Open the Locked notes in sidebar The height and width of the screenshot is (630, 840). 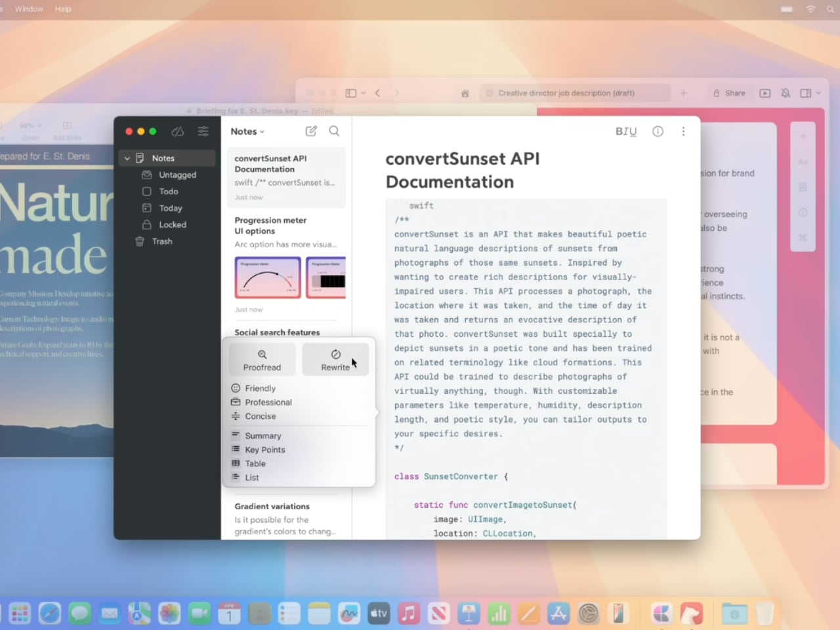(x=172, y=224)
